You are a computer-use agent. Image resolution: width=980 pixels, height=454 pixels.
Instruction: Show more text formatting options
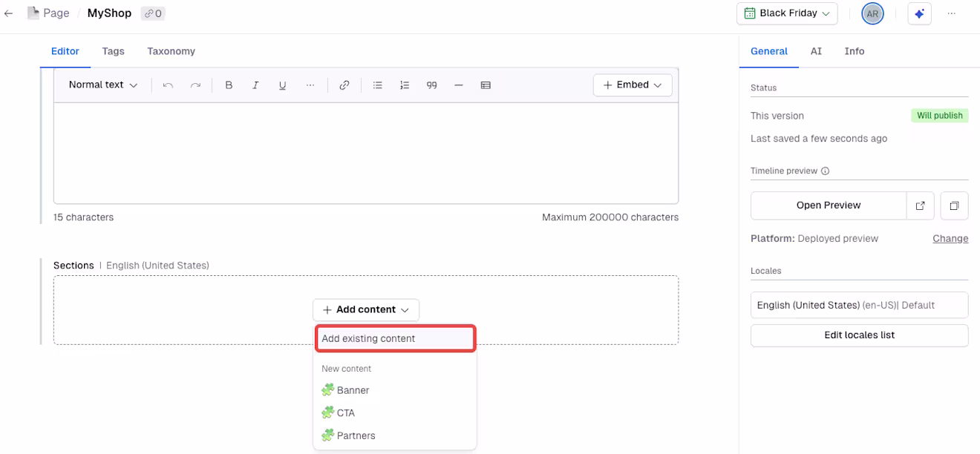click(x=310, y=85)
